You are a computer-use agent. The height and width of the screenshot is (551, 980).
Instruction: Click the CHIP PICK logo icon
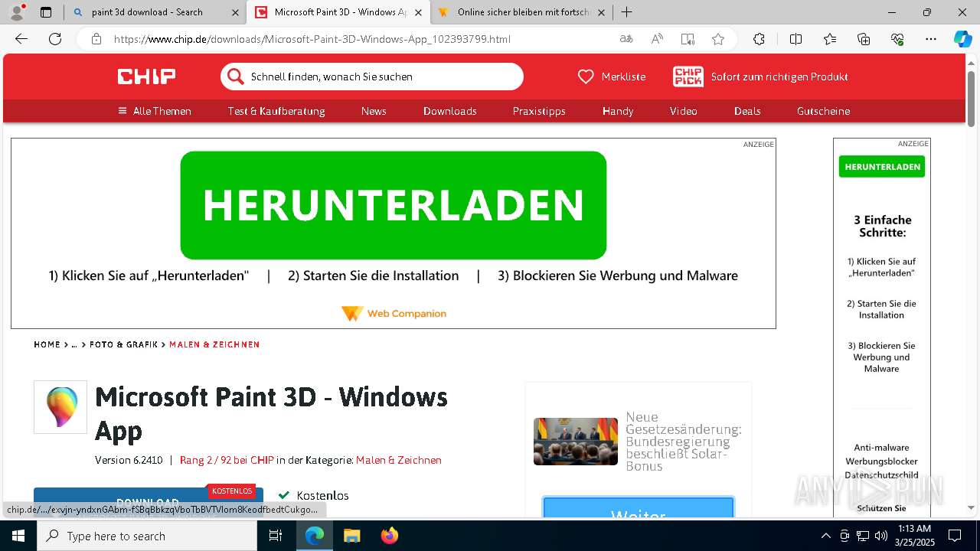(x=688, y=77)
